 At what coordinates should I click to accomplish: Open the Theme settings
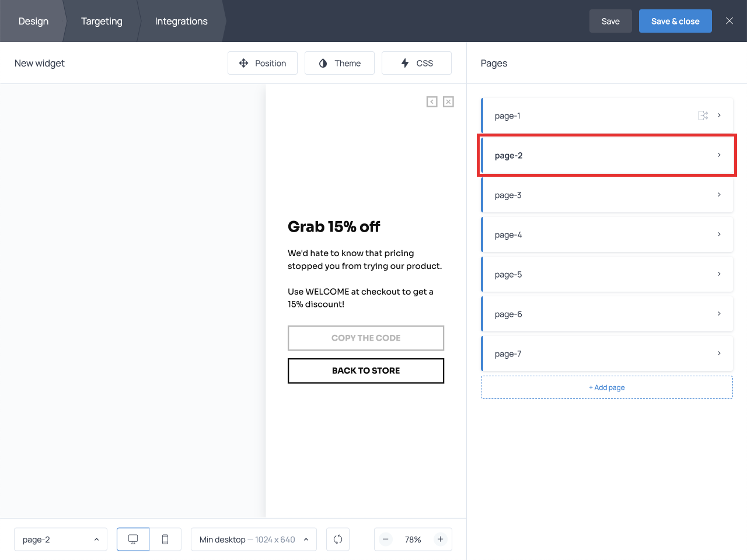[x=340, y=63]
